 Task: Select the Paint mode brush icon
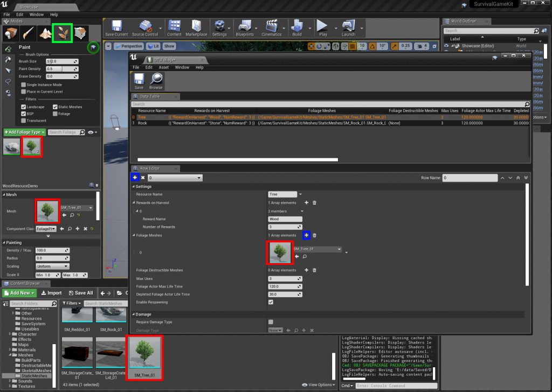coord(28,33)
